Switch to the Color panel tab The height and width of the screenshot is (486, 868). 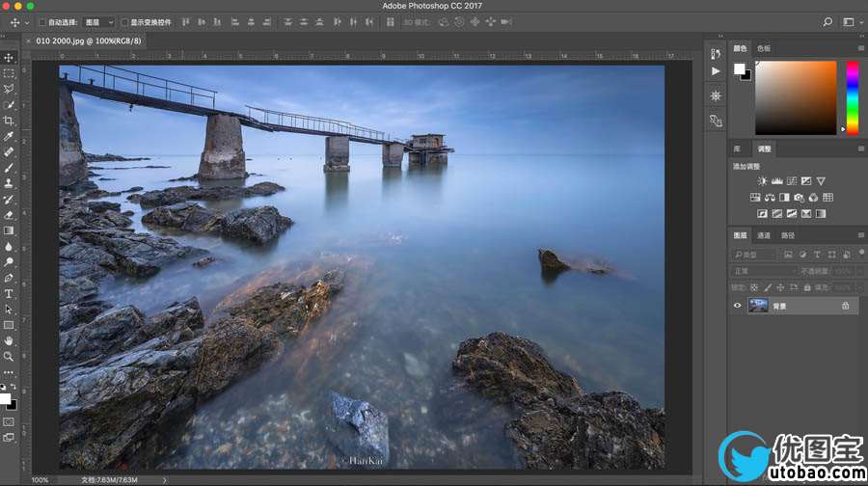click(740, 49)
